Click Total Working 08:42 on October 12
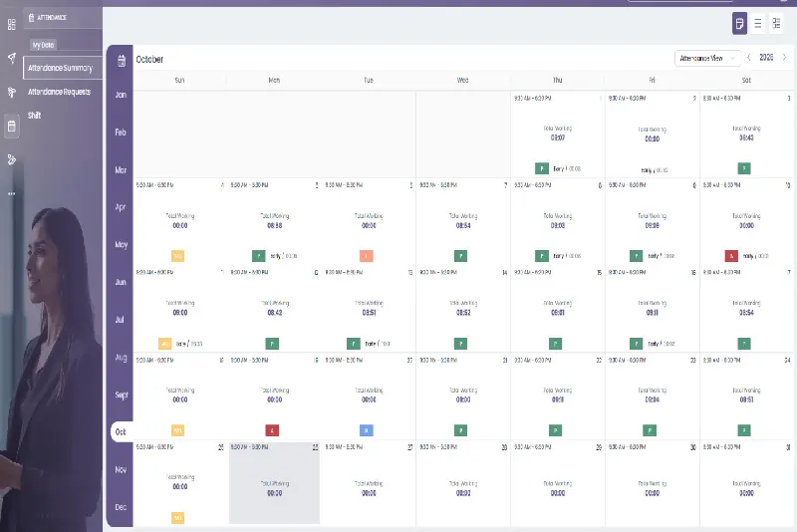Viewport: 797px width, 532px height. coord(275,308)
